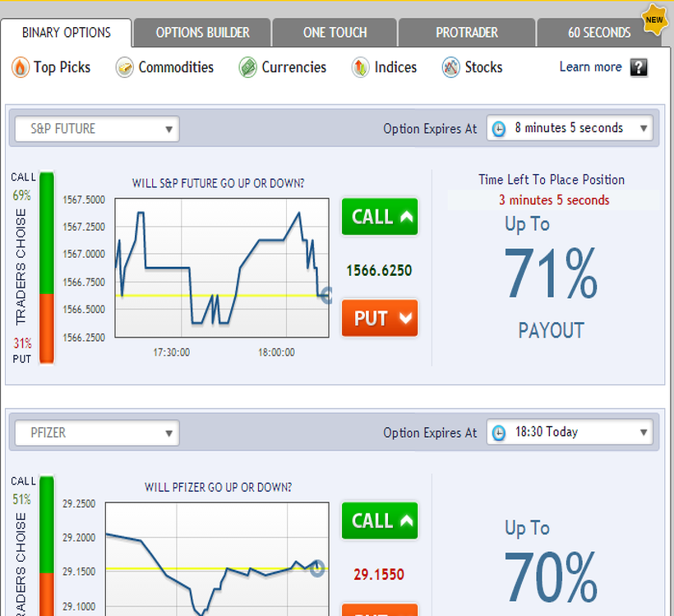
Task: Select the Stocks chart icon
Action: pos(451,67)
